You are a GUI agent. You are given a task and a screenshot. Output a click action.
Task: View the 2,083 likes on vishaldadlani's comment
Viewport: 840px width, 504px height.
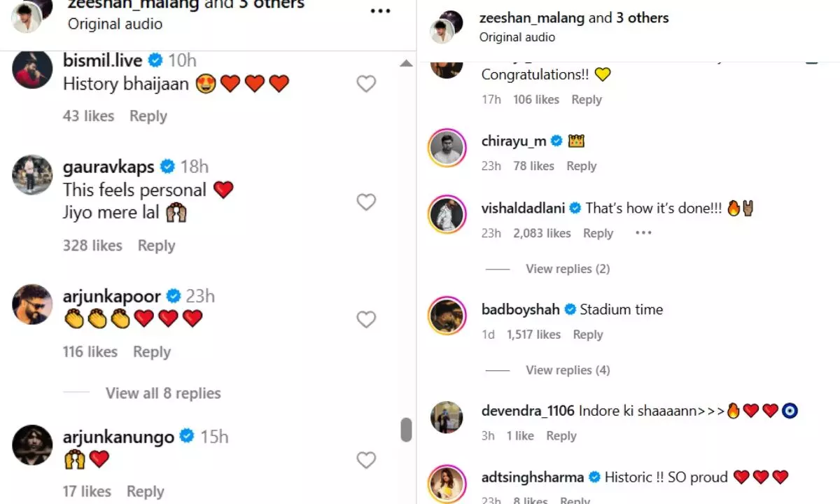pyautogui.click(x=542, y=233)
